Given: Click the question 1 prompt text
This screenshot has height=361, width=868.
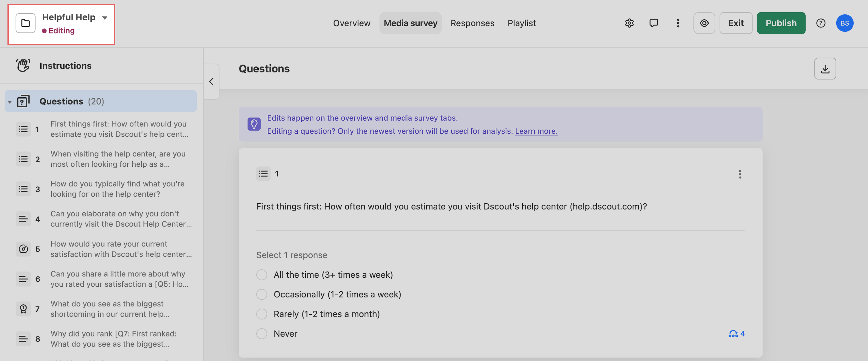Looking at the screenshot, I should tap(451, 207).
